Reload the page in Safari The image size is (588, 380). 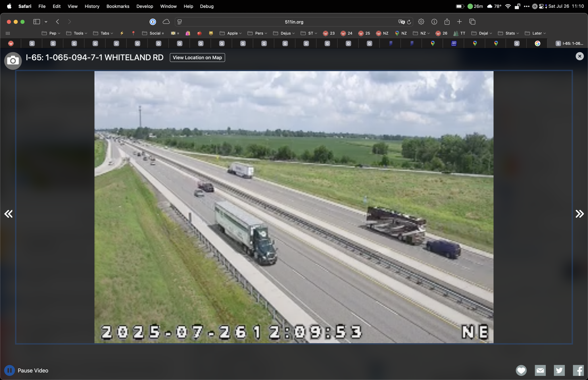point(409,22)
